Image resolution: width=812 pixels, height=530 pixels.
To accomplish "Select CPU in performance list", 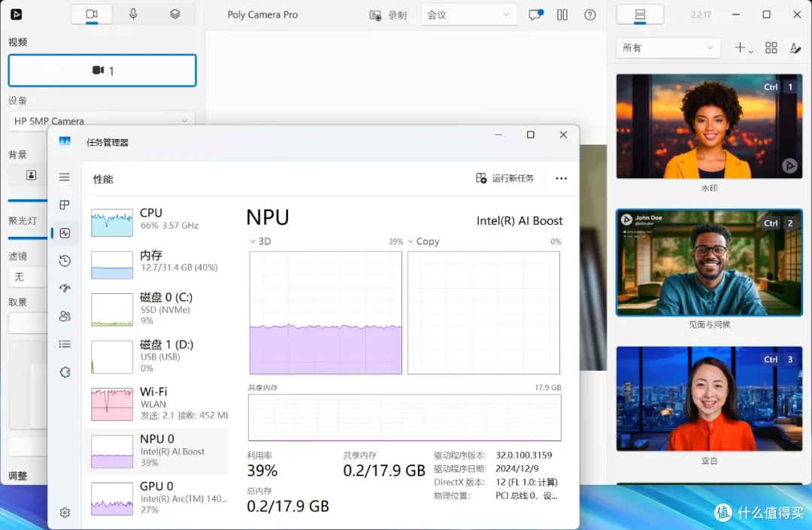I will tap(157, 221).
